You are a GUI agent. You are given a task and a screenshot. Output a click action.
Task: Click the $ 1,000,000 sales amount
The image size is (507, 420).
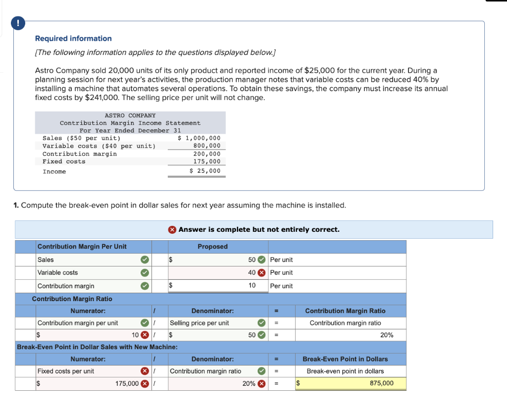199,138
